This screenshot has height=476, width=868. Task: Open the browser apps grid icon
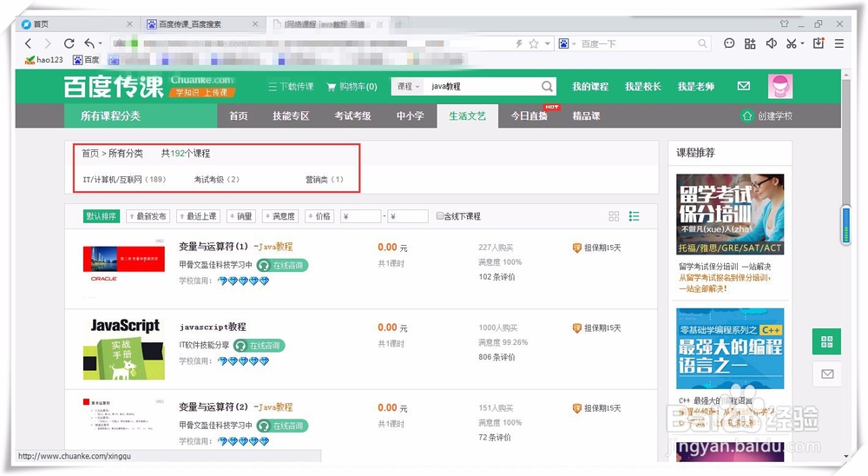click(750, 43)
